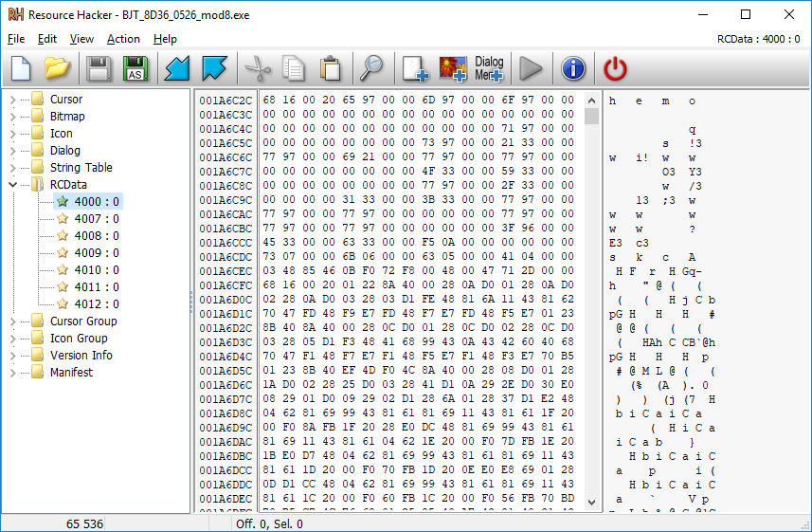Open the Find magnifier tool

pos(370,68)
